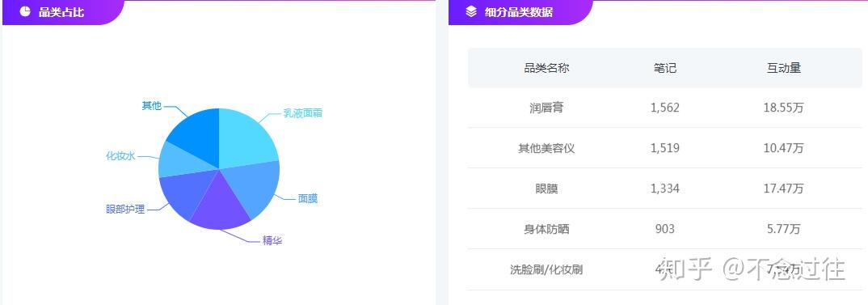Click the 面膜 chart label
Screen dimensions: 868x305
pos(308,198)
